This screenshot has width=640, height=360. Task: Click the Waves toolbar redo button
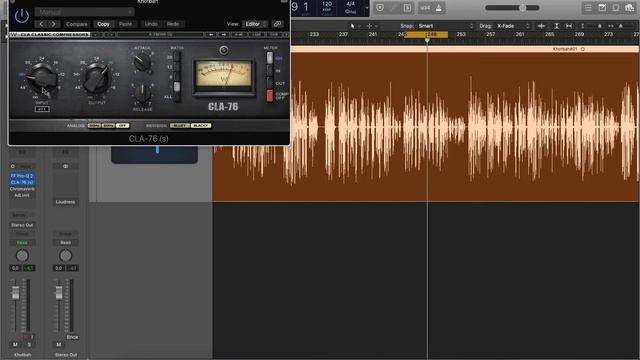pyautogui.click(x=110, y=35)
